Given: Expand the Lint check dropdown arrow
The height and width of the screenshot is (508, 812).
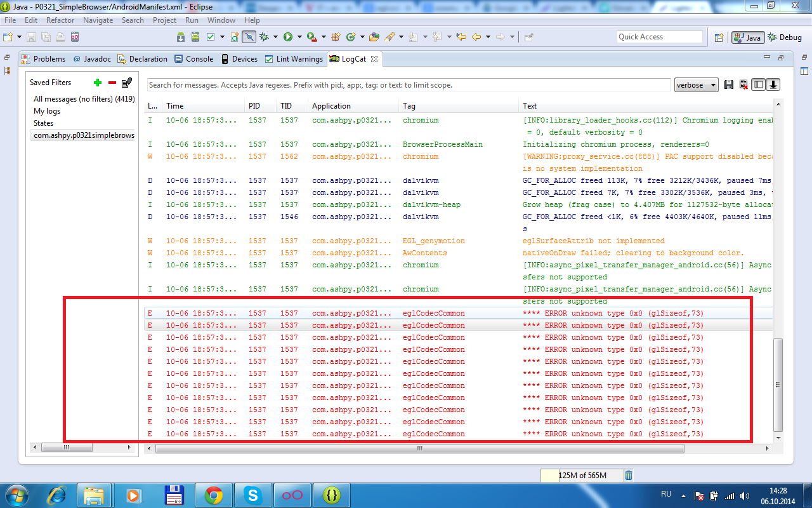Looking at the screenshot, I should (x=222, y=37).
